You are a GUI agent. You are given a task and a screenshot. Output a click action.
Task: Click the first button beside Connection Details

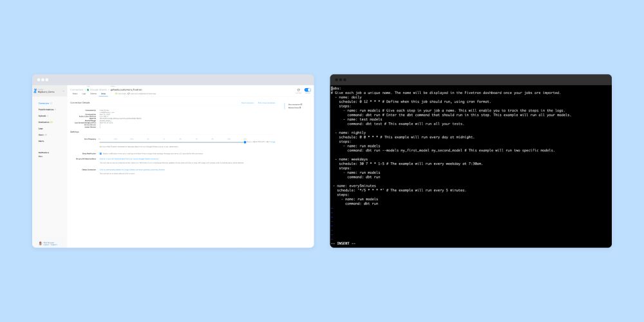[x=247, y=102]
